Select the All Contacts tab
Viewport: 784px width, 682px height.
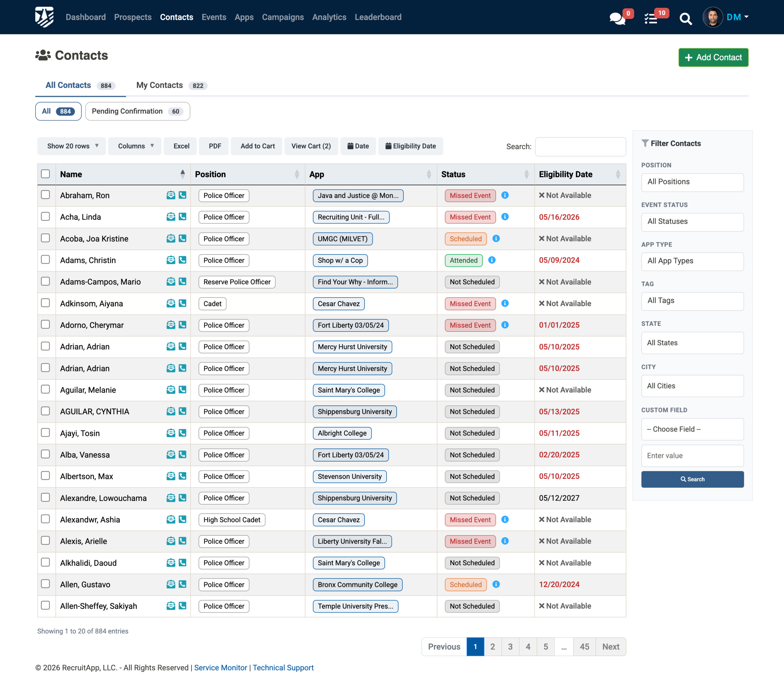tap(80, 85)
